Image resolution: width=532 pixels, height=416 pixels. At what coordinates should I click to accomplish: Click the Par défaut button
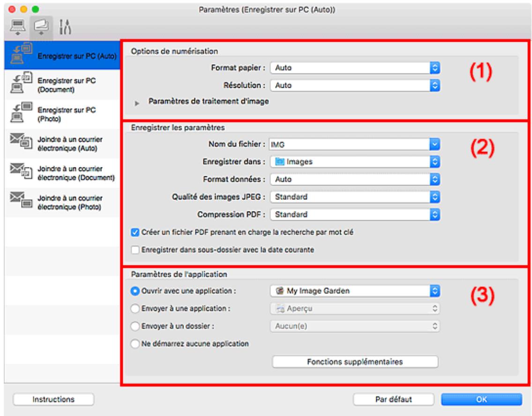[394, 400]
